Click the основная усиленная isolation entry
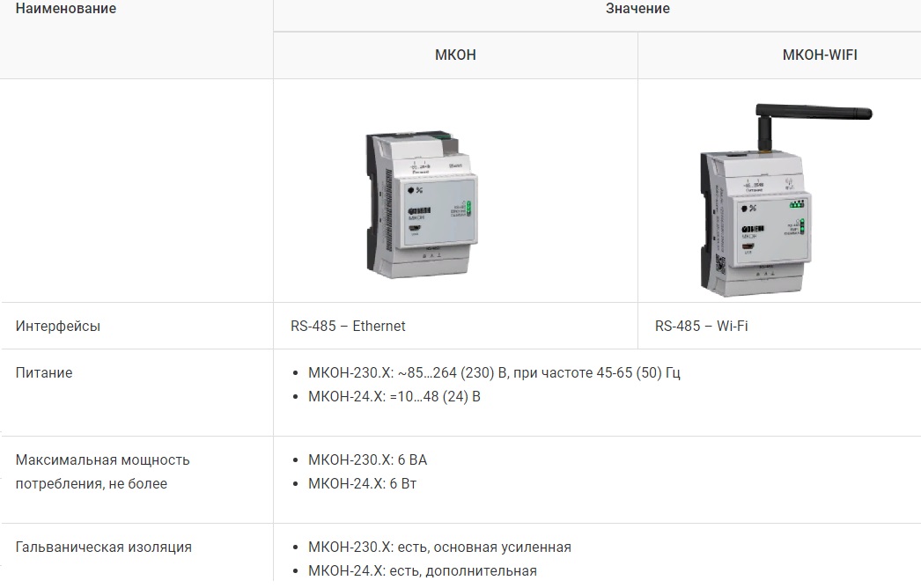This screenshot has width=921, height=588. [x=439, y=547]
